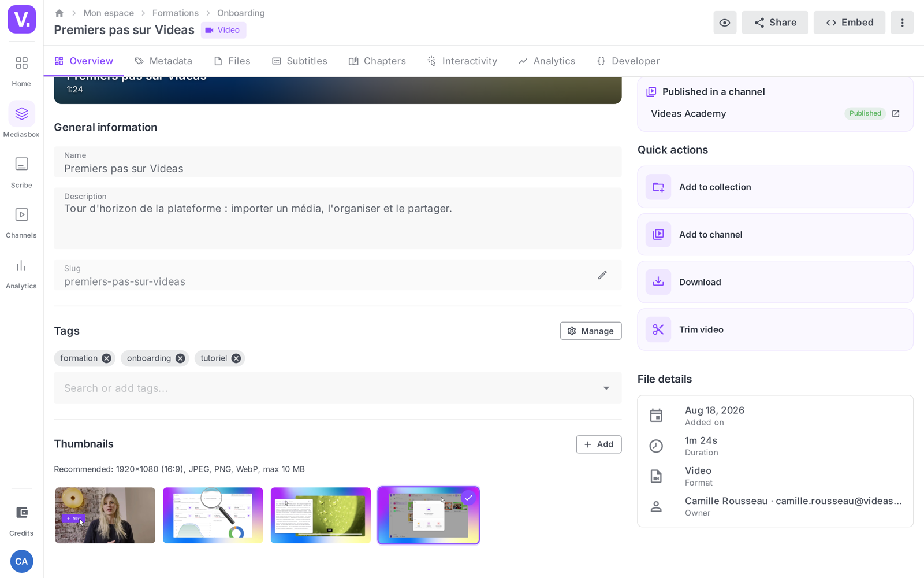
Task: Click the formation tag label
Action: 79,358
